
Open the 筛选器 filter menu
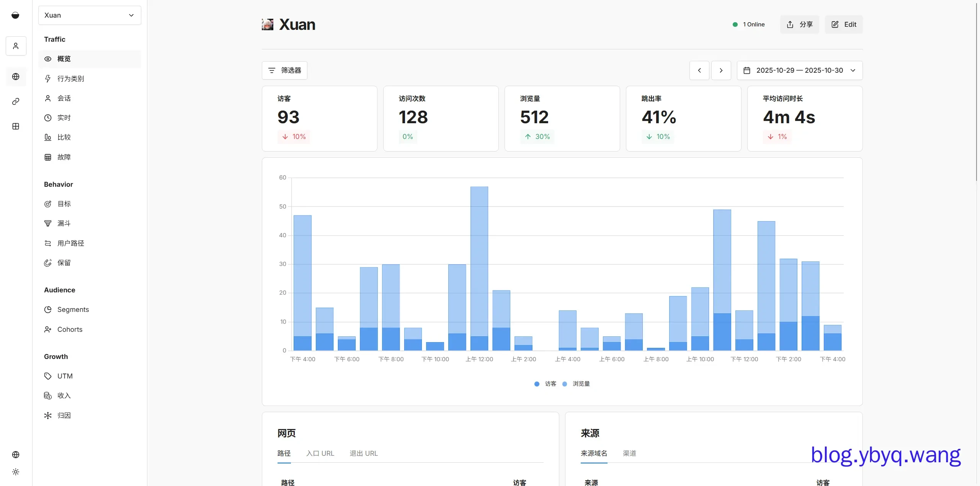284,70
